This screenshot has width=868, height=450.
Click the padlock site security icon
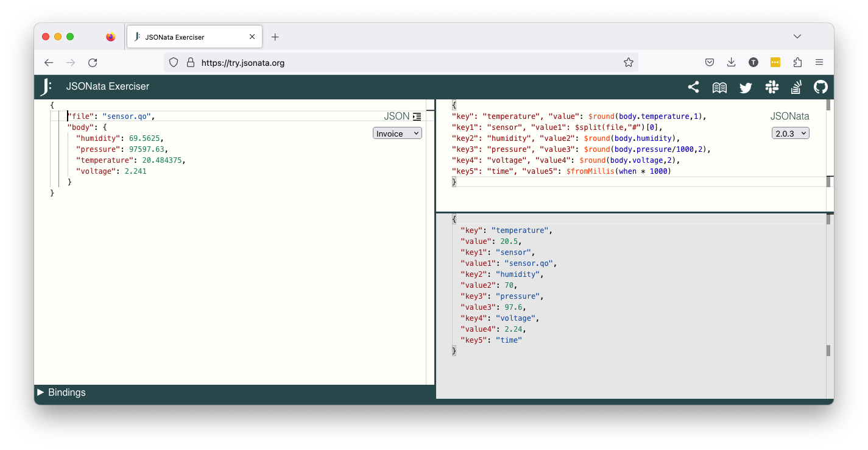point(190,62)
